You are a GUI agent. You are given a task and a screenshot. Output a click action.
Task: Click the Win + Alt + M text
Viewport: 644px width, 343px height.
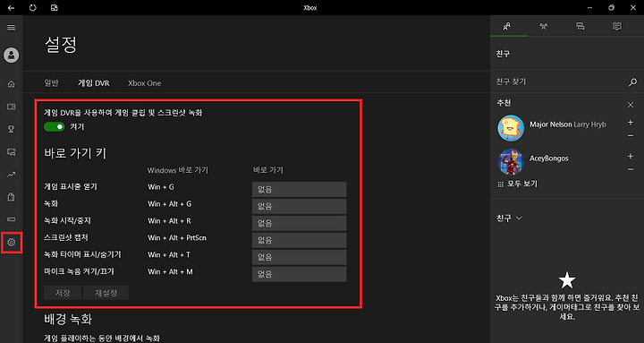(x=170, y=272)
